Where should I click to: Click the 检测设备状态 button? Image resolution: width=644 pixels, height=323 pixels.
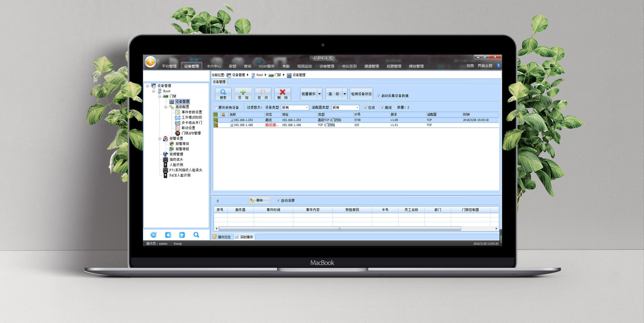(361, 94)
